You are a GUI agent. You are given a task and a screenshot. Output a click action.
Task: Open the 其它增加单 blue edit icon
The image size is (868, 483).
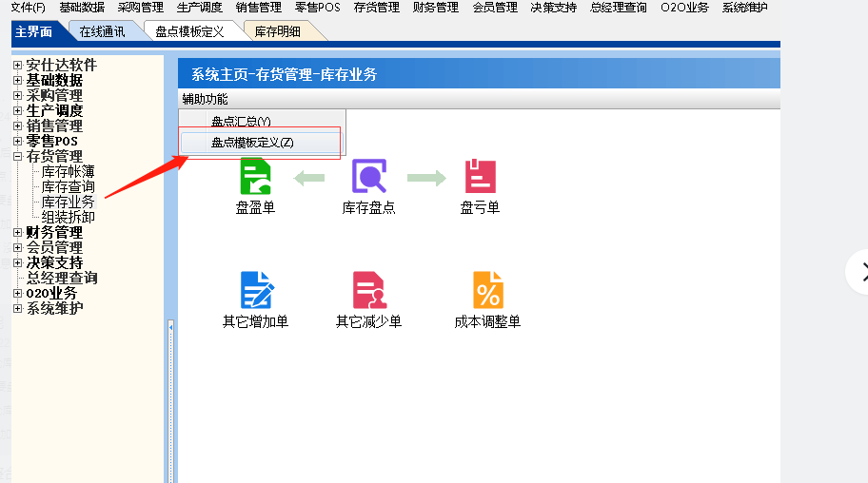[x=257, y=290]
